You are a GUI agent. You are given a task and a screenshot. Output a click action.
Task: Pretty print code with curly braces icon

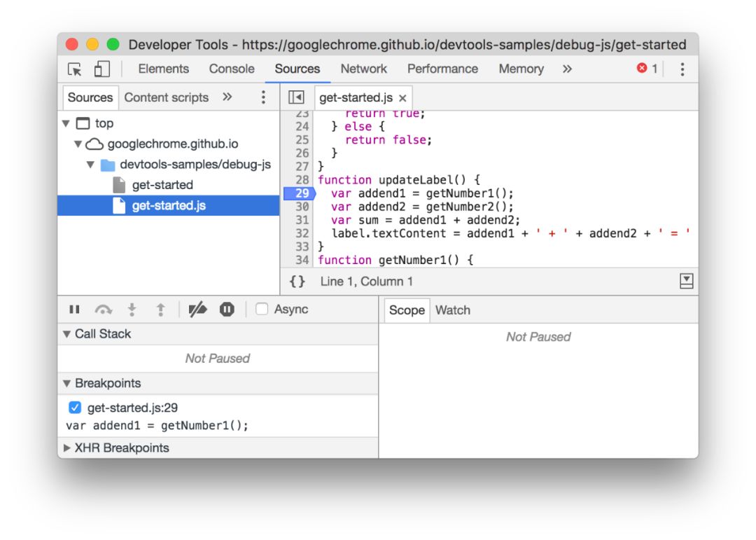pos(297,282)
